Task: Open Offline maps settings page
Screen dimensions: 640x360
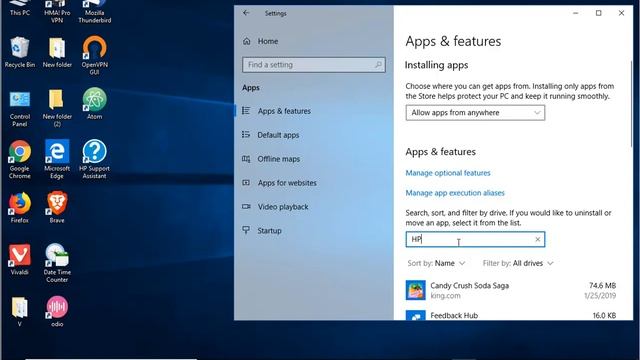Action: pyautogui.click(x=314, y=159)
